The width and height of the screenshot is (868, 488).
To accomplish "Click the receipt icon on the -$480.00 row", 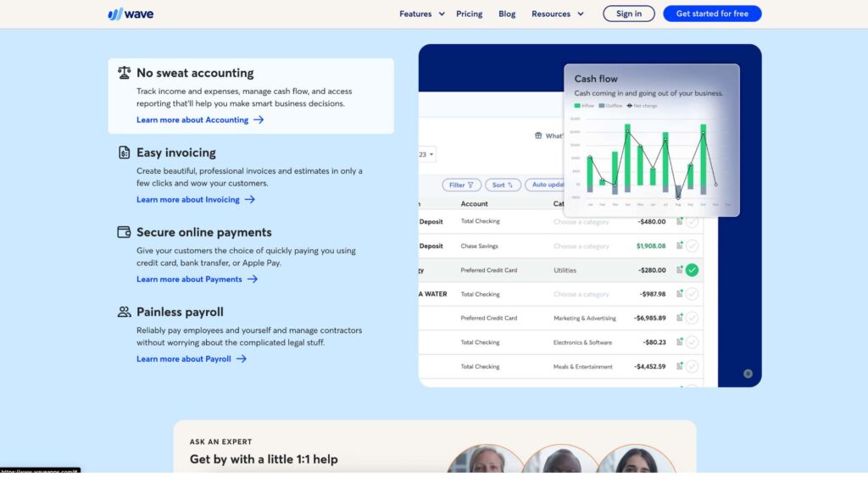I will (680, 222).
